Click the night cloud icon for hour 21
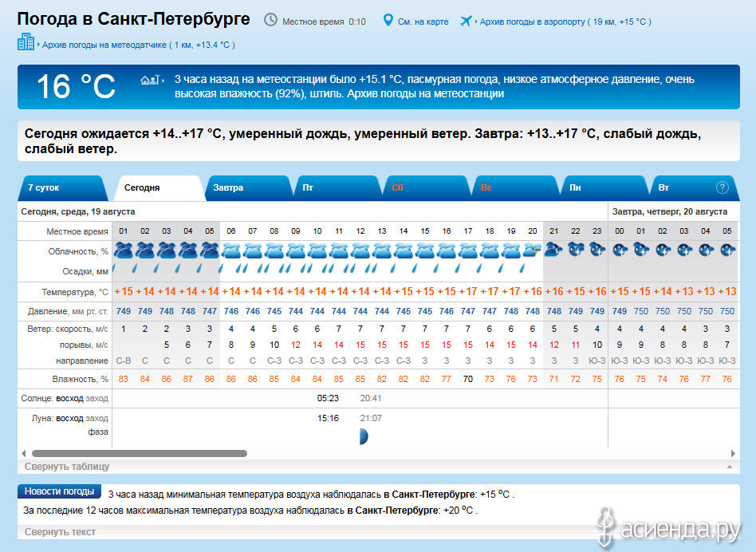 click(553, 250)
